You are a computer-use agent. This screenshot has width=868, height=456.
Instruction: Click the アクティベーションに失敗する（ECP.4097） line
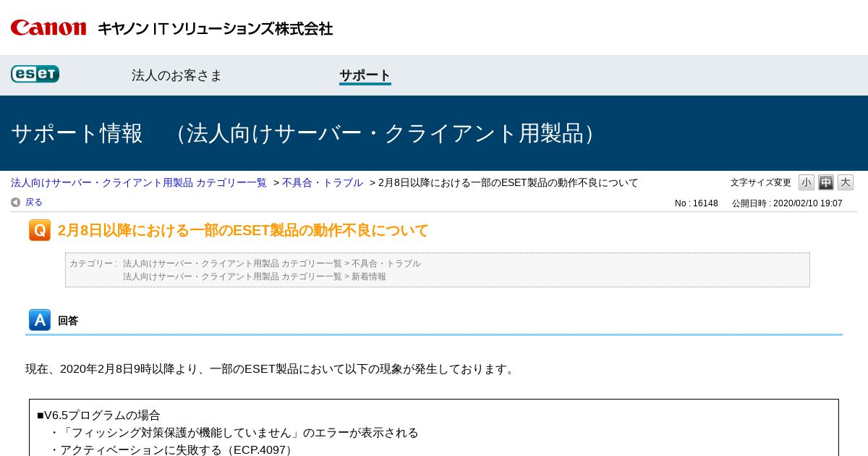tap(172, 450)
